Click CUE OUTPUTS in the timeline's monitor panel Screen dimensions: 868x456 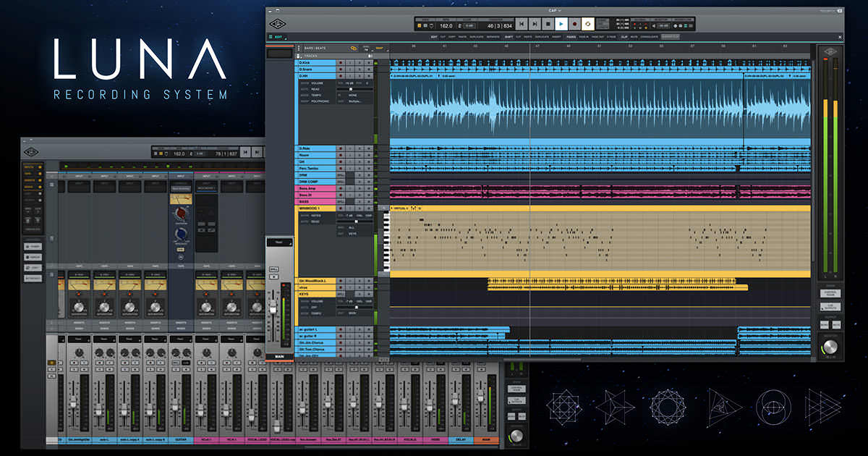(830, 307)
